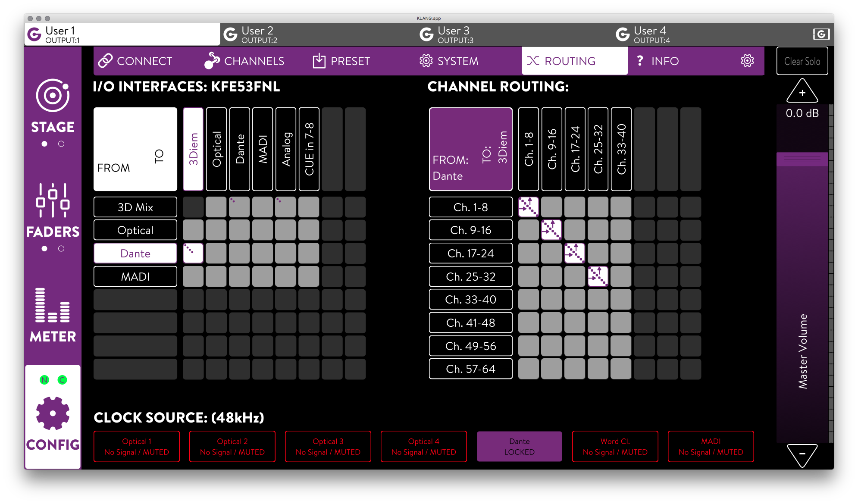Select the User 4 OUTPUT:4 tab
The height and width of the screenshot is (504, 858).
(711, 34)
